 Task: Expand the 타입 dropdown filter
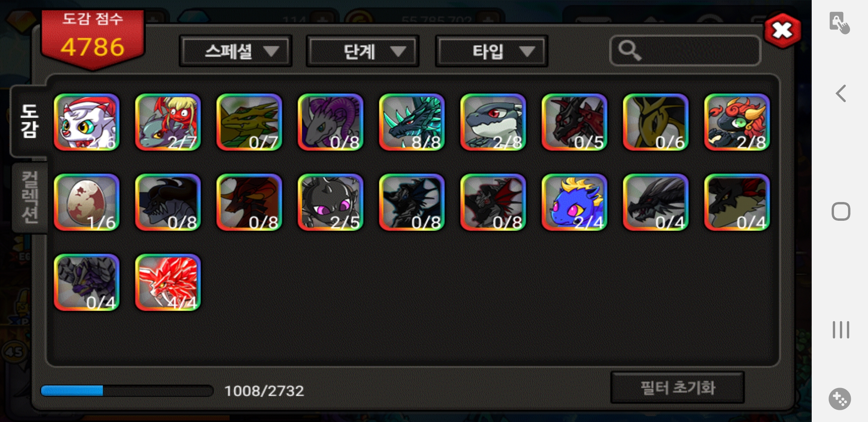tap(491, 51)
